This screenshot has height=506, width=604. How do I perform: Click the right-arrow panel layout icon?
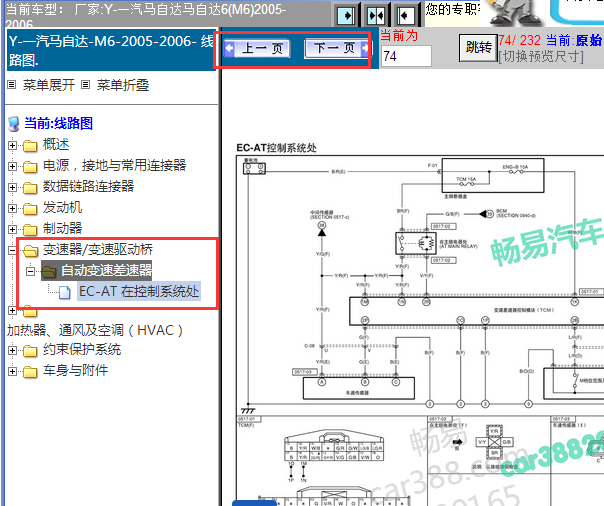click(x=346, y=16)
